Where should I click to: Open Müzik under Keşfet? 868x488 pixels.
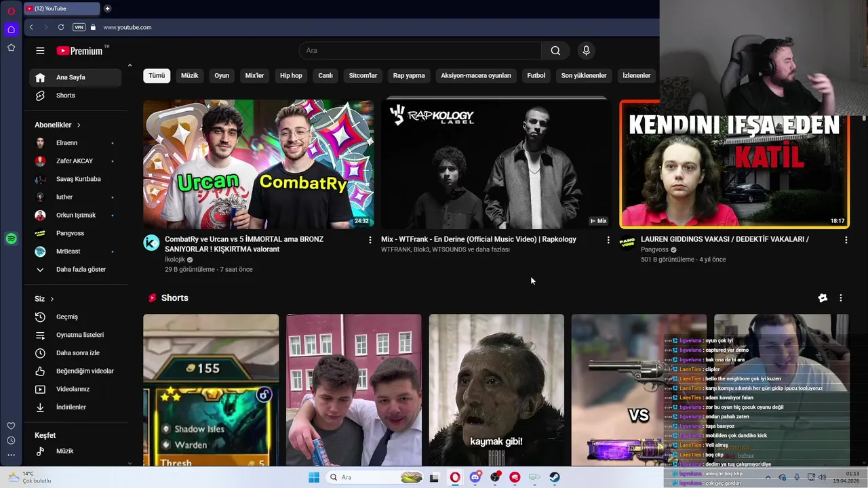click(x=75, y=451)
